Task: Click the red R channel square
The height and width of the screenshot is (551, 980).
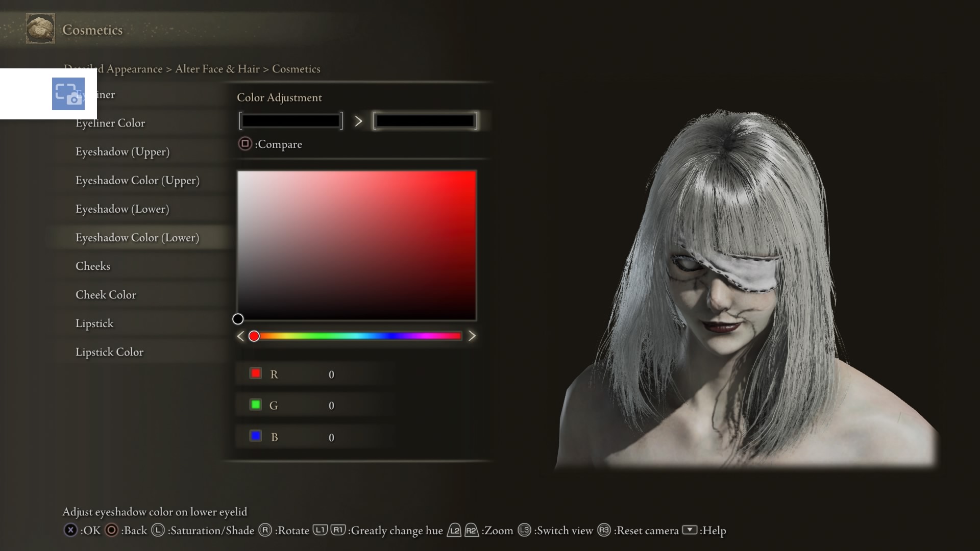Action: (256, 373)
